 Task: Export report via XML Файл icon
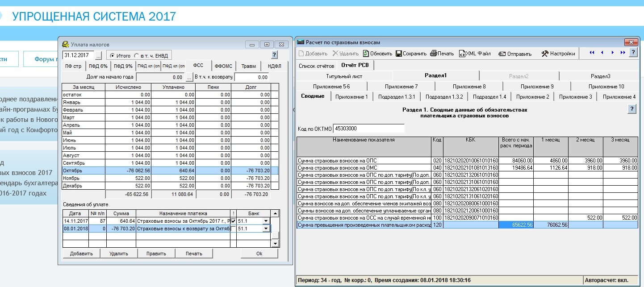[x=462, y=54]
